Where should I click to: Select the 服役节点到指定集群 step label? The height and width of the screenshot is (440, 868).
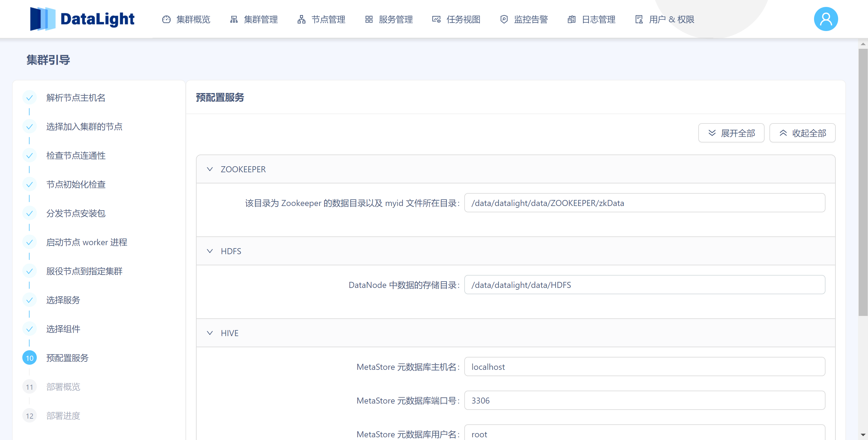(x=84, y=271)
